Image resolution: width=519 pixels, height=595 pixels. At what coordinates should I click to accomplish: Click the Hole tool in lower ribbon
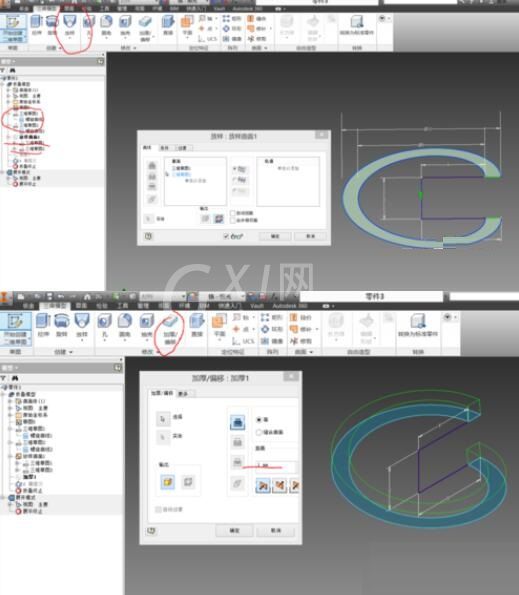click(x=104, y=326)
